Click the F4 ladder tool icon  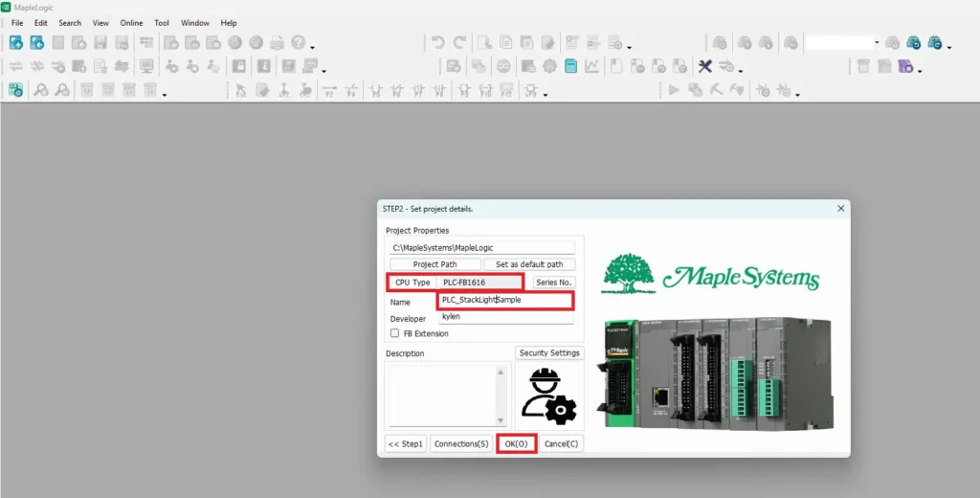pyautogui.click(x=351, y=89)
